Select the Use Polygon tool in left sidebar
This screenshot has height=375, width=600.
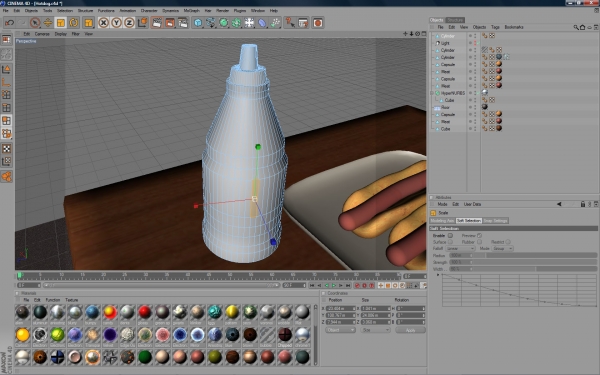7,121
